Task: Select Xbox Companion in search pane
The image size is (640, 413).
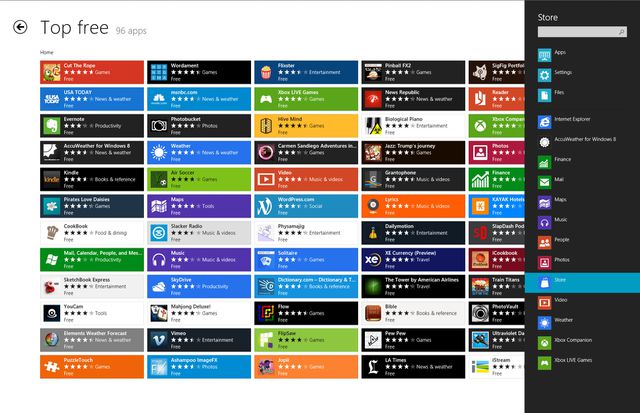Action: pyautogui.click(x=582, y=342)
